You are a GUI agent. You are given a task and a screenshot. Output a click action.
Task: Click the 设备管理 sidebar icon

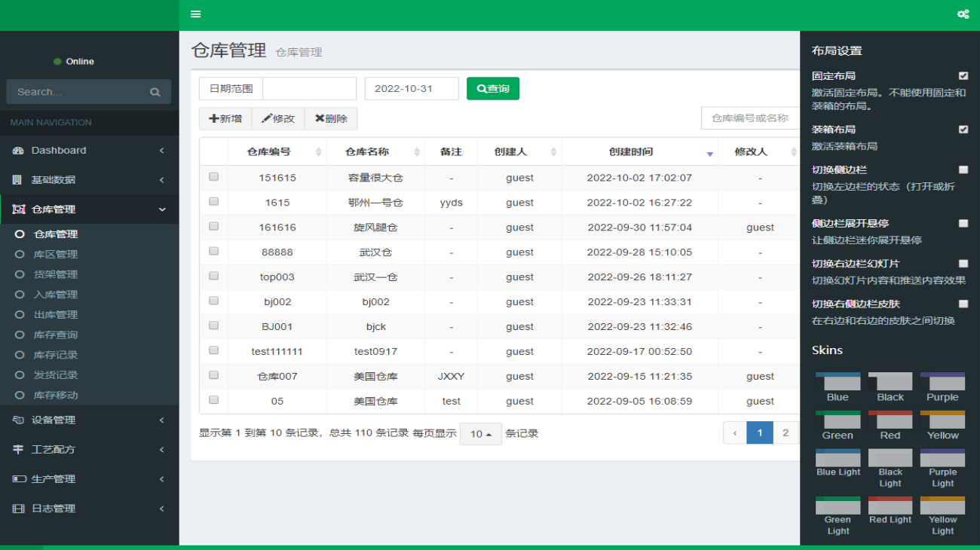coord(19,420)
